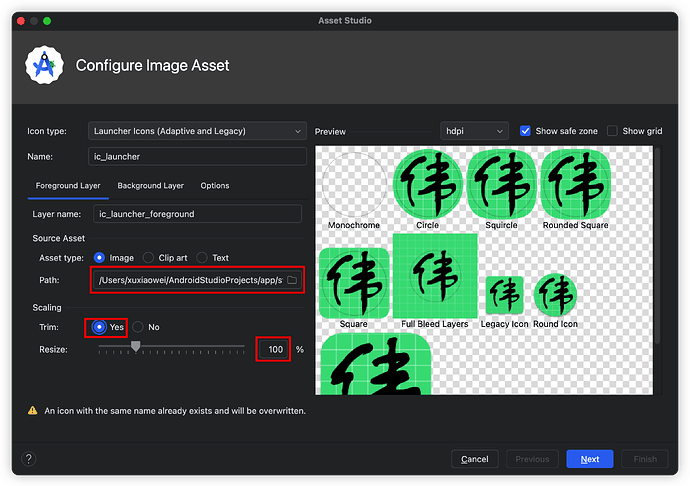Viewport: 690px width, 486px height.
Task: Switch to the Background Layer tab
Action: point(150,186)
